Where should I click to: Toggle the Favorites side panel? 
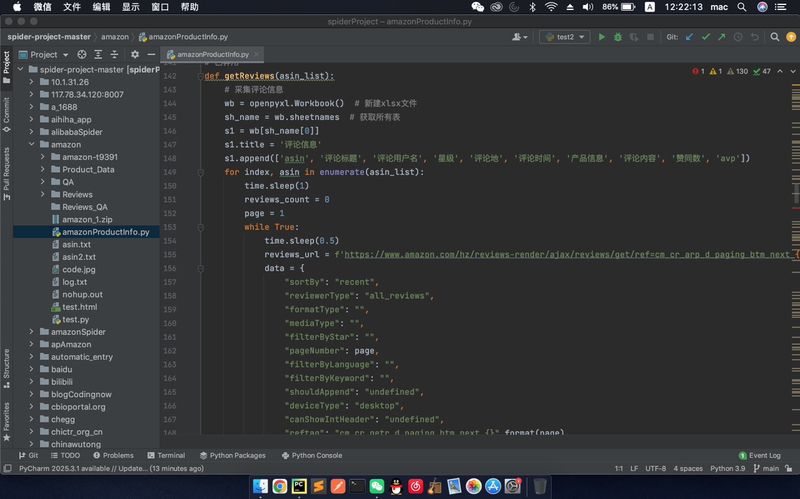click(6, 420)
